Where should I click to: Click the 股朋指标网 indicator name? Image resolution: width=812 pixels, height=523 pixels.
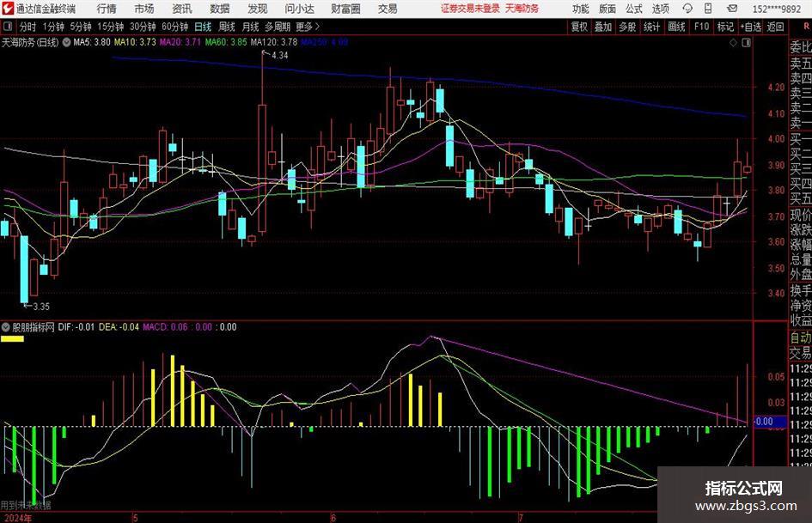[34, 326]
